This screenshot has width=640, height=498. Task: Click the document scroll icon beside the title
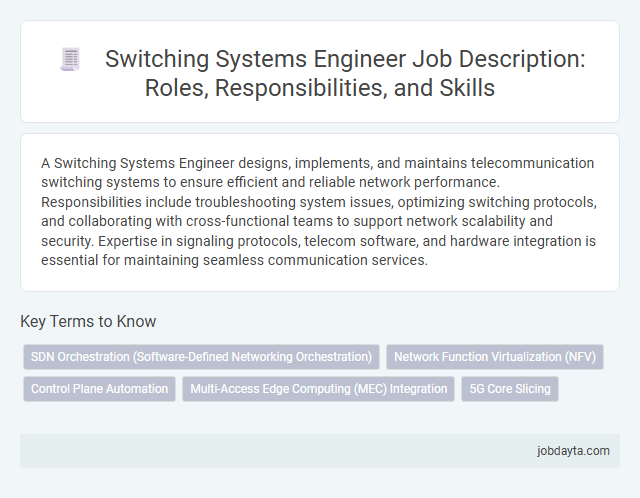coord(70,59)
